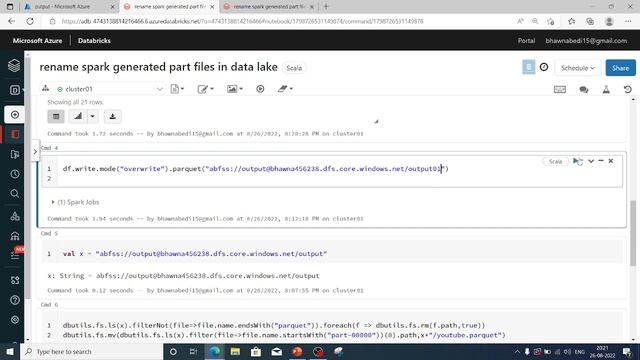The image size is (640, 360).
Task: Open the Workflows icon with NEW badge
Action: point(16,255)
